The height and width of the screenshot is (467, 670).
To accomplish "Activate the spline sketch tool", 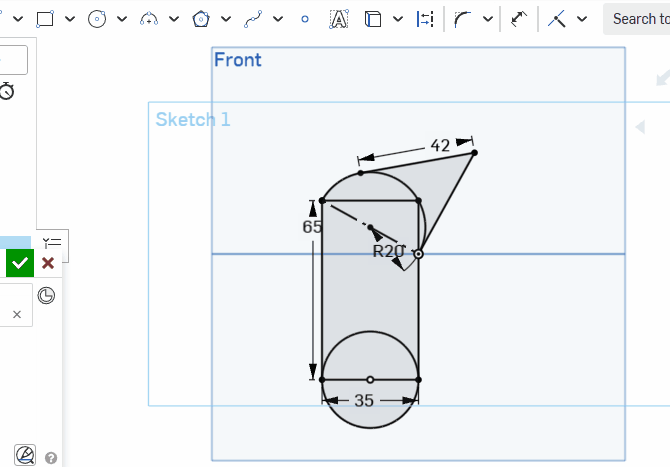I will (253, 19).
